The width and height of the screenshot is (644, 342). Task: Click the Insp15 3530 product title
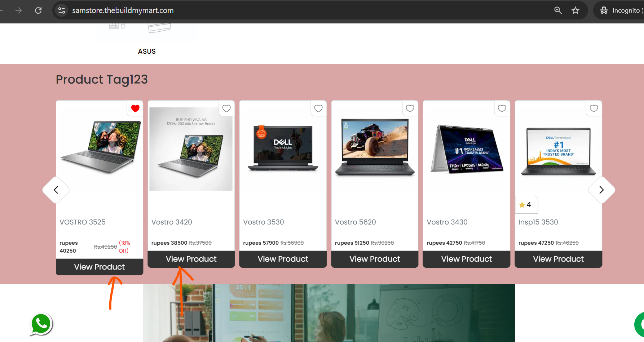pos(538,222)
